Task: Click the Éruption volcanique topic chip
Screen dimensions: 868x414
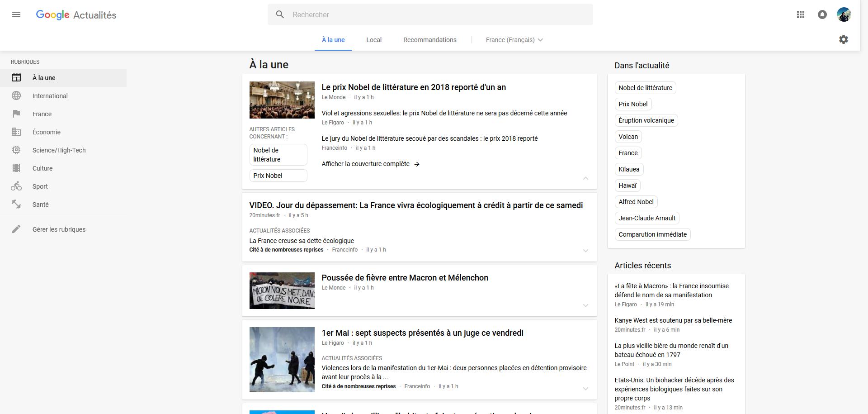Action: (x=646, y=120)
